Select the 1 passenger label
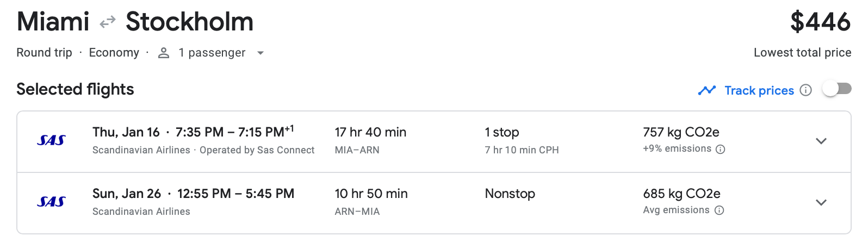The width and height of the screenshot is (868, 248). coord(212,53)
